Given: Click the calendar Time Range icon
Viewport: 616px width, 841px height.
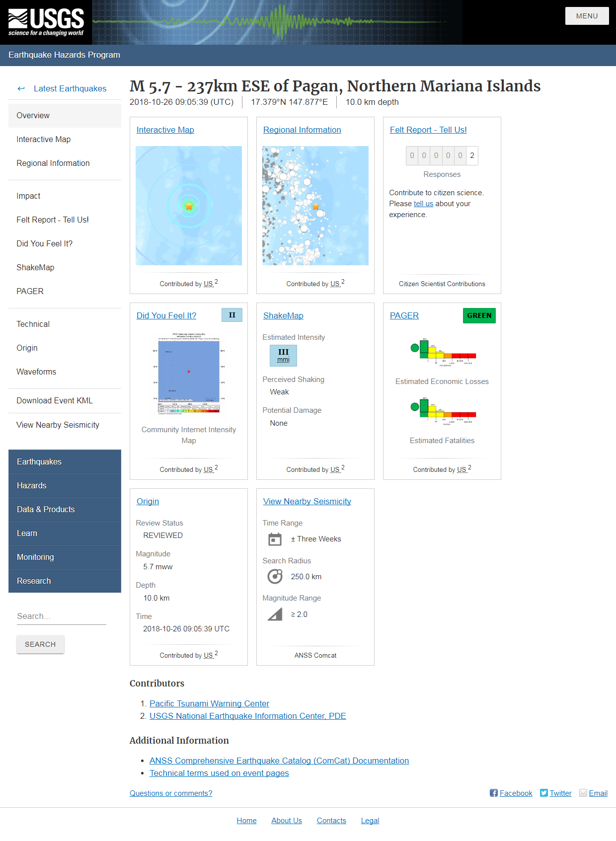Looking at the screenshot, I should tap(275, 539).
